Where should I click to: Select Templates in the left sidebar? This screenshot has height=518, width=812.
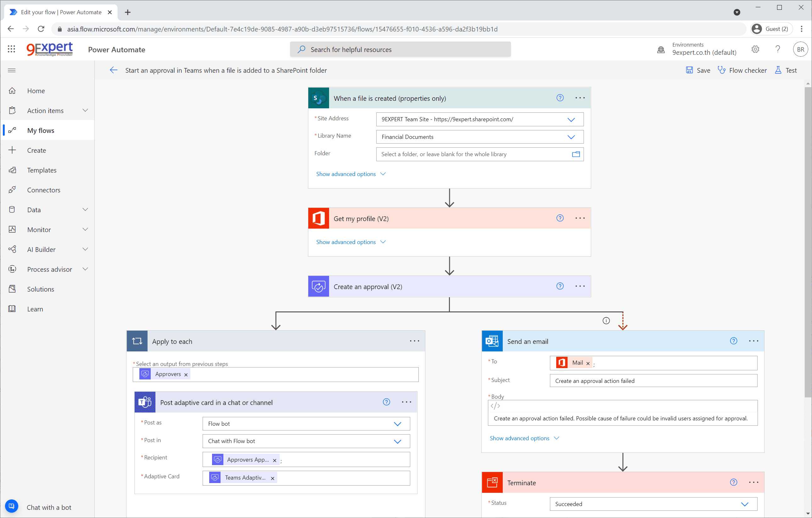pyautogui.click(x=42, y=170)
